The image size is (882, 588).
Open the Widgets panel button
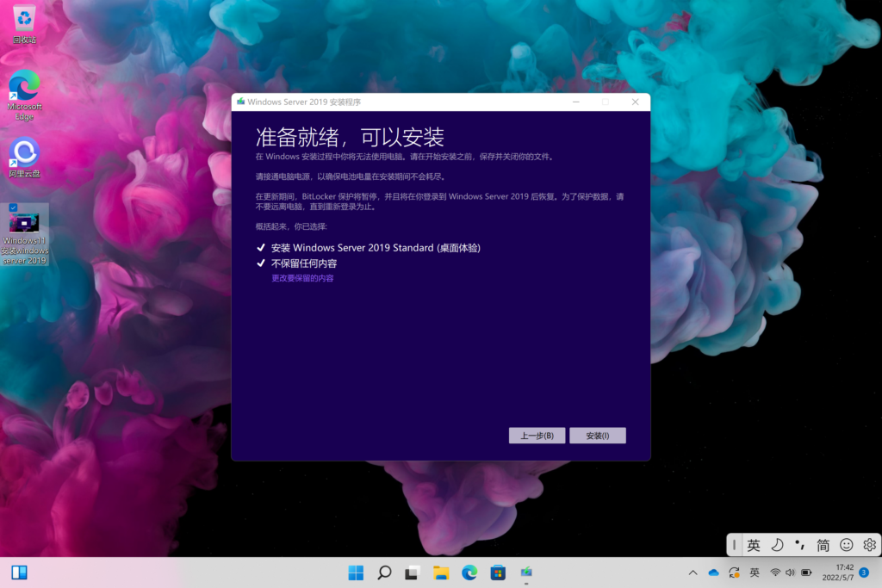click(x=19, y=573)
